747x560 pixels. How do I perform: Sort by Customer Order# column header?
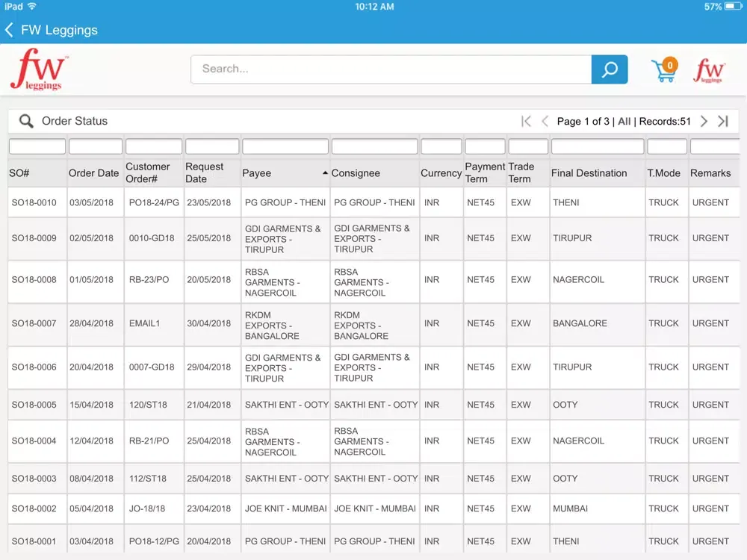[x=148, y=173]
